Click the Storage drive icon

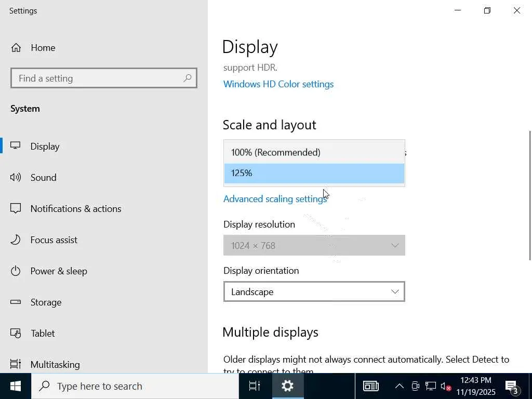click(x=16, y=302)
